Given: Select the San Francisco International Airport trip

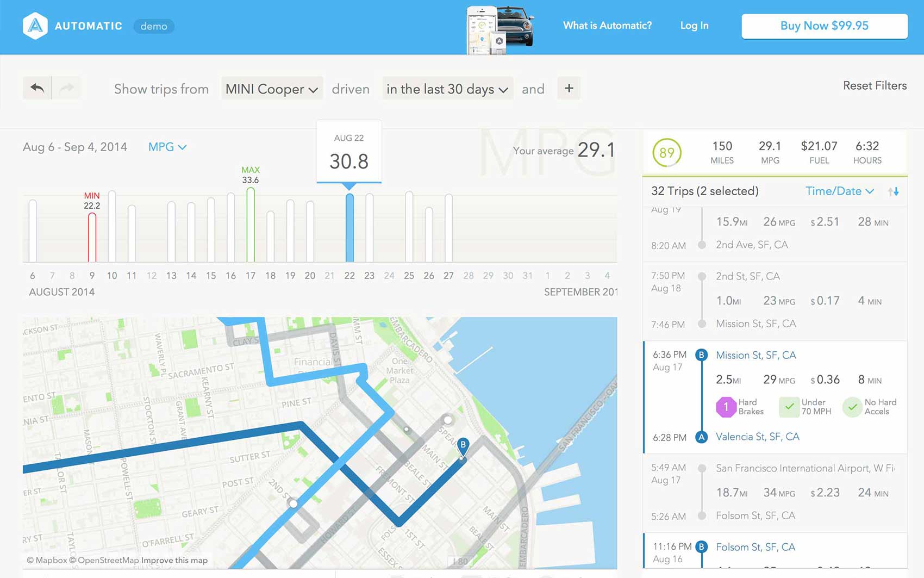Looking at the screenshot, I should coord(804,469).
